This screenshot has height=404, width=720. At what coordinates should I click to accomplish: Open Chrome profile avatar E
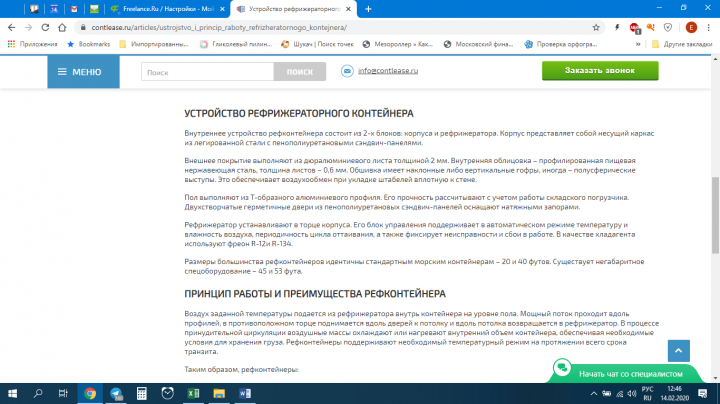click(x=691, y=28)
